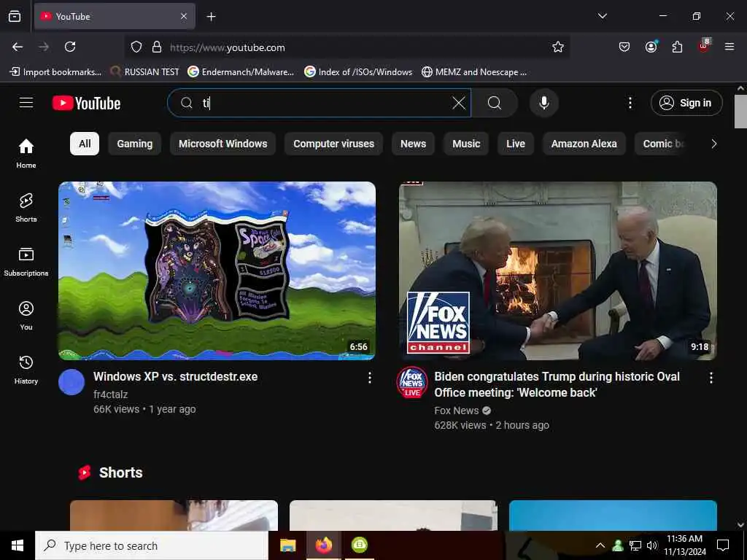Click the address bar URL
Image resolution: width=747 pixels, height=560 pixels.
228,47
